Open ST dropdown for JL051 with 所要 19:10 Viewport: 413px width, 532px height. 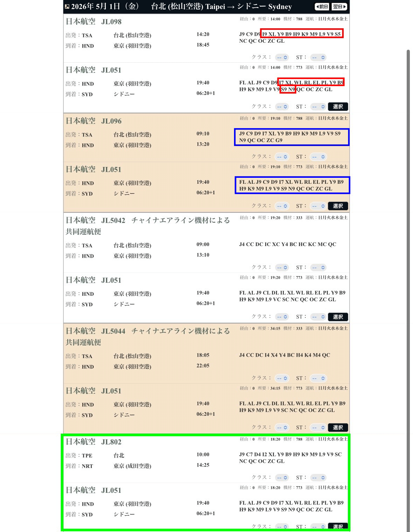[319, 206]
